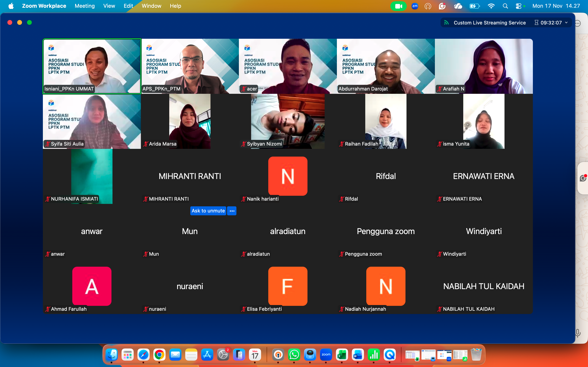Launch Microsoft Excel from the Dock

pyautogui.click(x=342, y=355)
